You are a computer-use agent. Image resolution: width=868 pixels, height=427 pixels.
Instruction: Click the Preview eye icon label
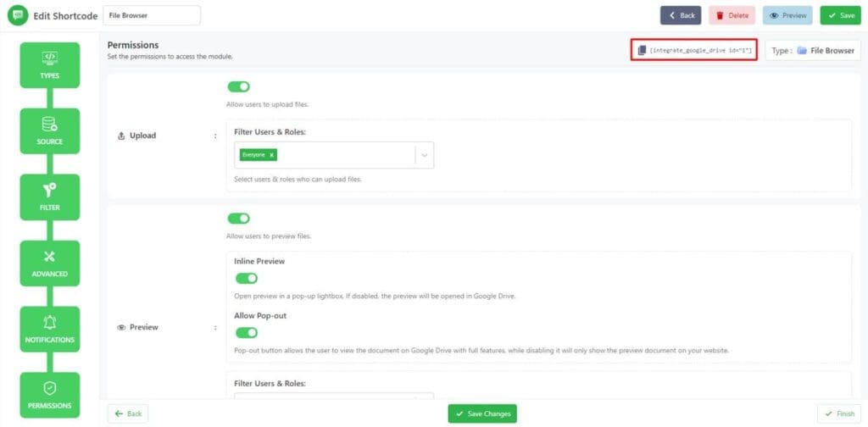[121, 327]
